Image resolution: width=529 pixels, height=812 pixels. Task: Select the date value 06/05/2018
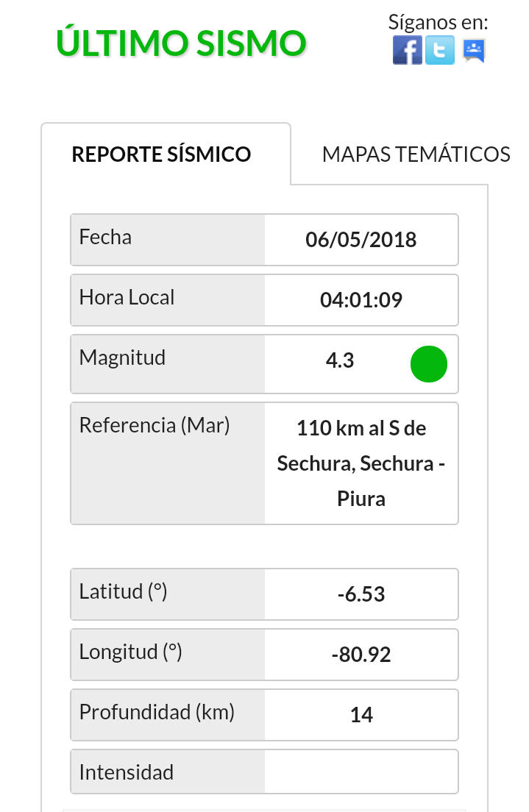point(361,240)
